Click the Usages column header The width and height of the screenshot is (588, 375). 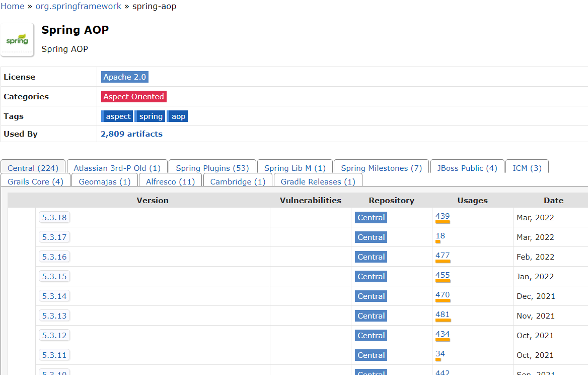[473, 201]
